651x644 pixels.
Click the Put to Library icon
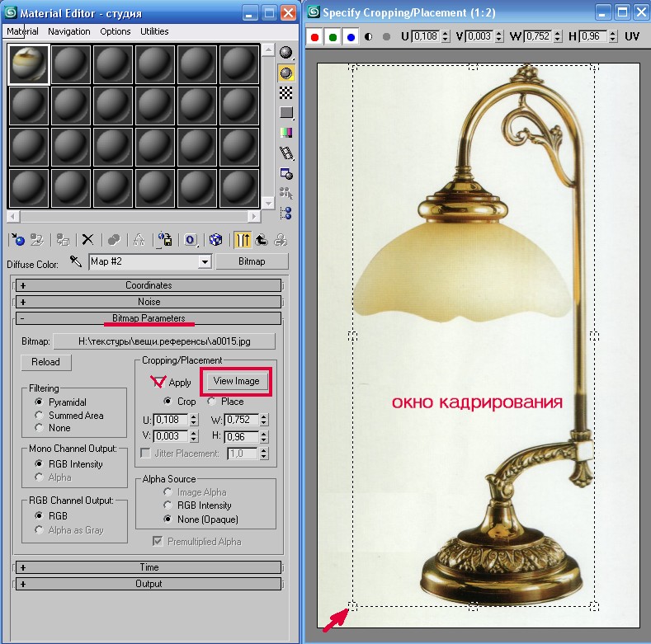(x=165, y=240)
